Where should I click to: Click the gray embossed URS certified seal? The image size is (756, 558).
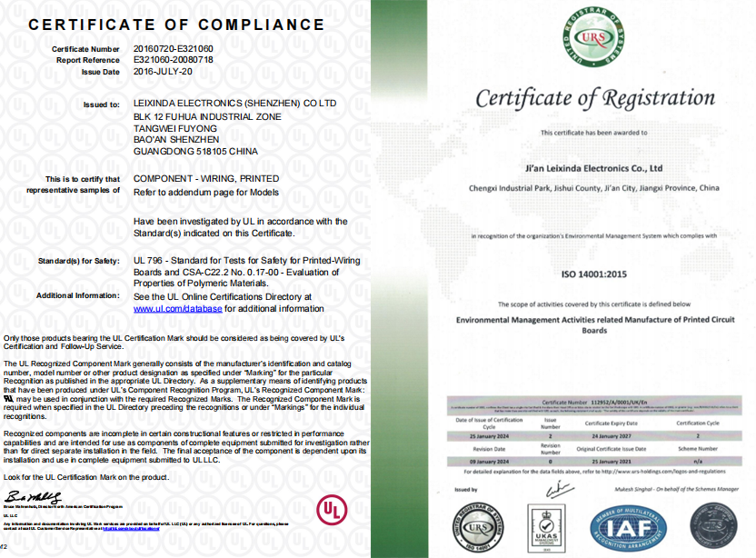(x=713, y=526)
